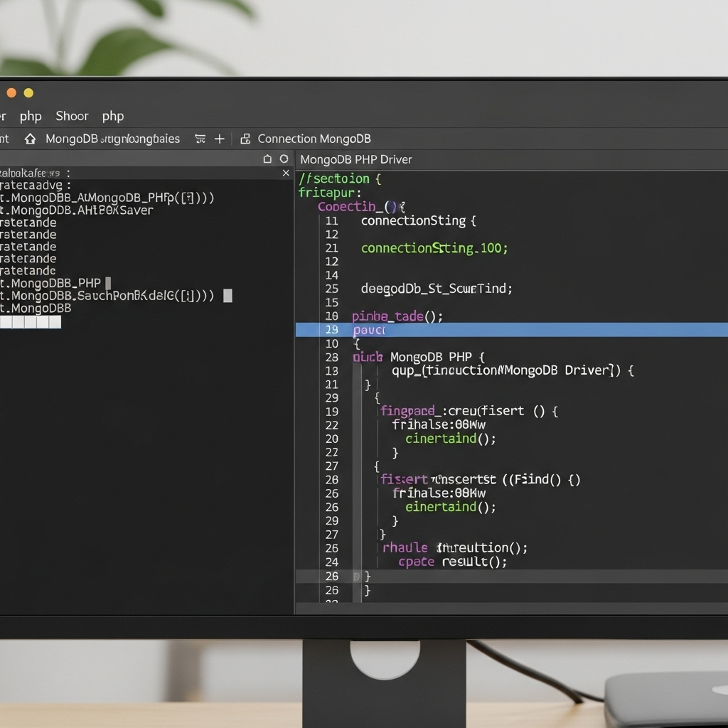
Task: Click the "t.MongoDBB.SauchPonBKdeIG" output line
Action: [x=107, y=296]
